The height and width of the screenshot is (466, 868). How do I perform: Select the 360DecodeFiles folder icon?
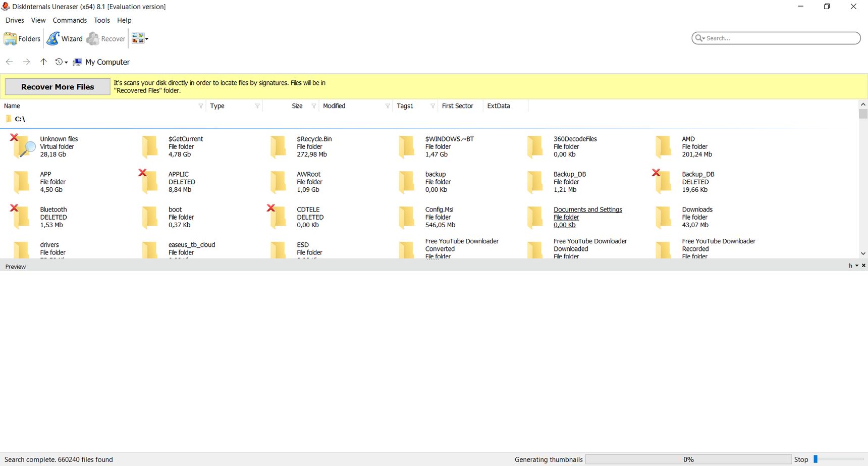(x=535, y=146)
